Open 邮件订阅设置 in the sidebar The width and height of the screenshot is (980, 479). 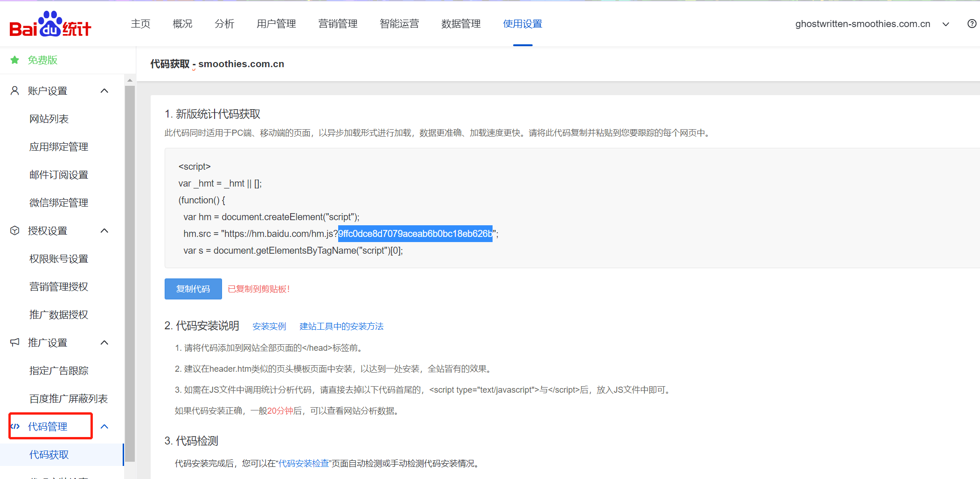click(59, 175)
